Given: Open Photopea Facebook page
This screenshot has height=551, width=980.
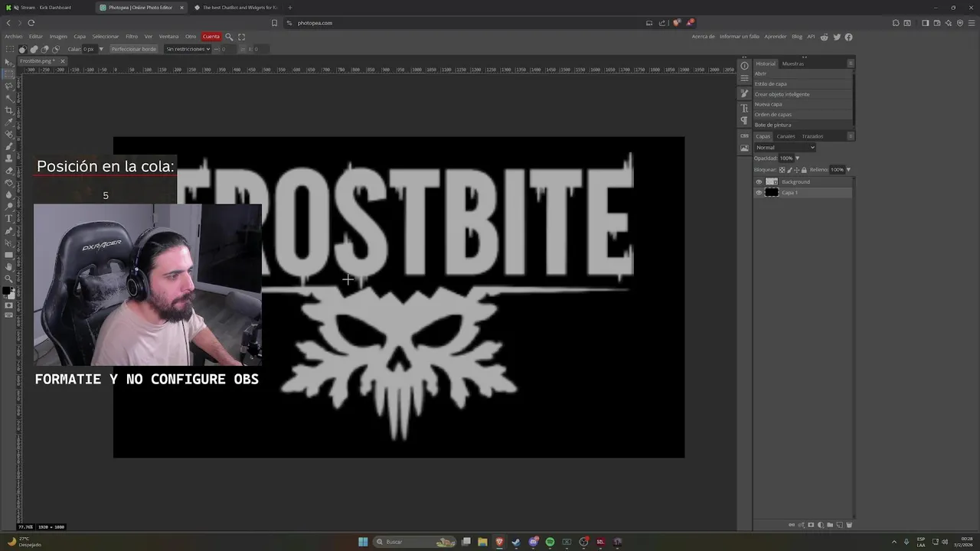Looking at the screenshot, I should (848, 37).
